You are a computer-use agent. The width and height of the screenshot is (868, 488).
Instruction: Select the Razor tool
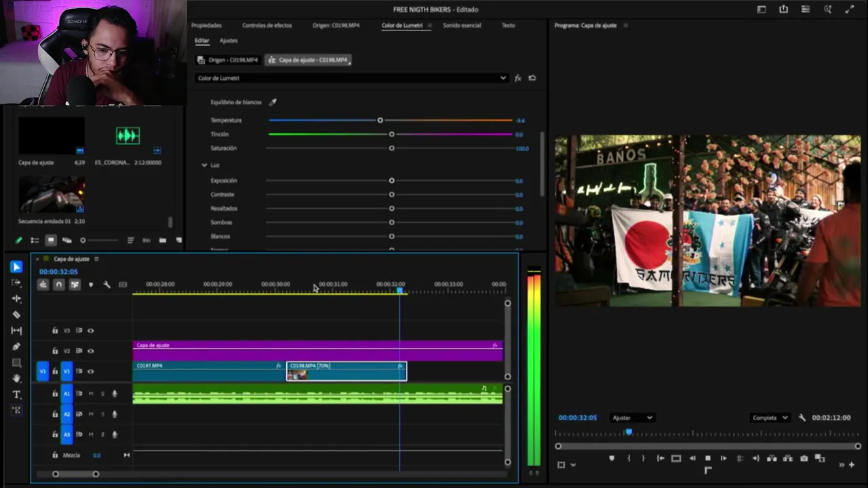(x=16, y=314)
